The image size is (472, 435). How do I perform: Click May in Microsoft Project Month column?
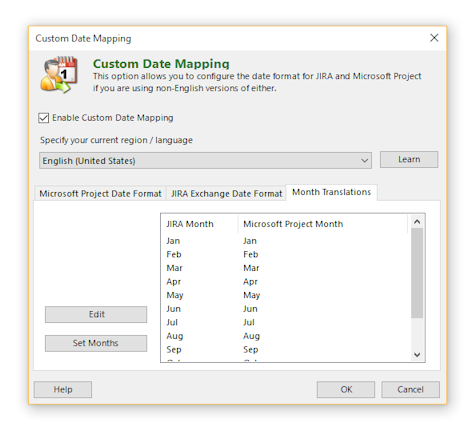point(251,295)
